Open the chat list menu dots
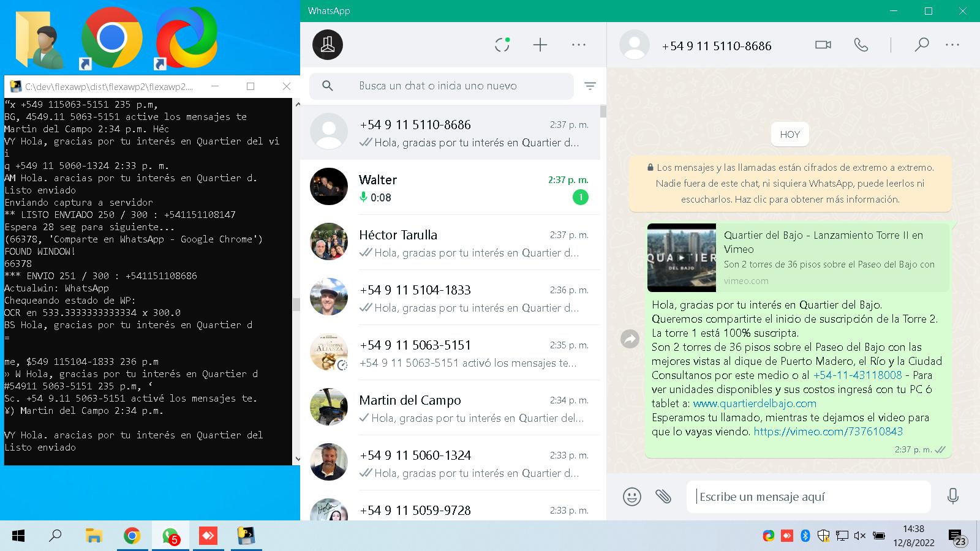980x551 pixels. [x=579, y=45]
